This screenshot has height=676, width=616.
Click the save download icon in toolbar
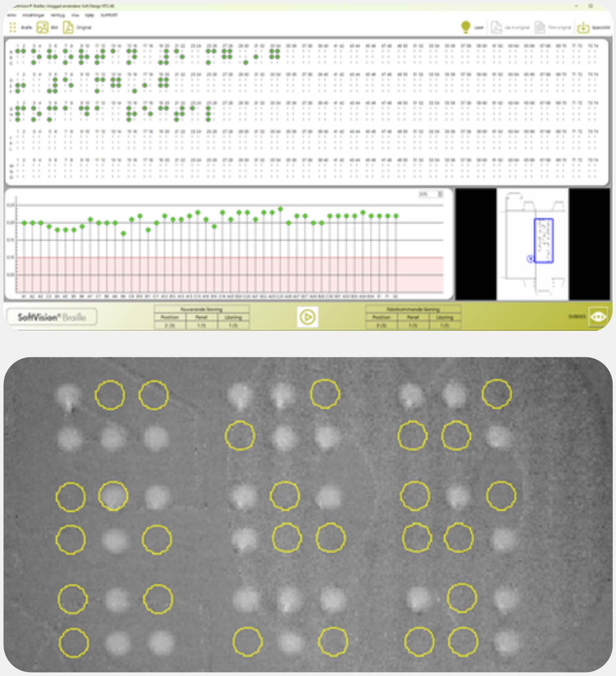click(583, 28)
